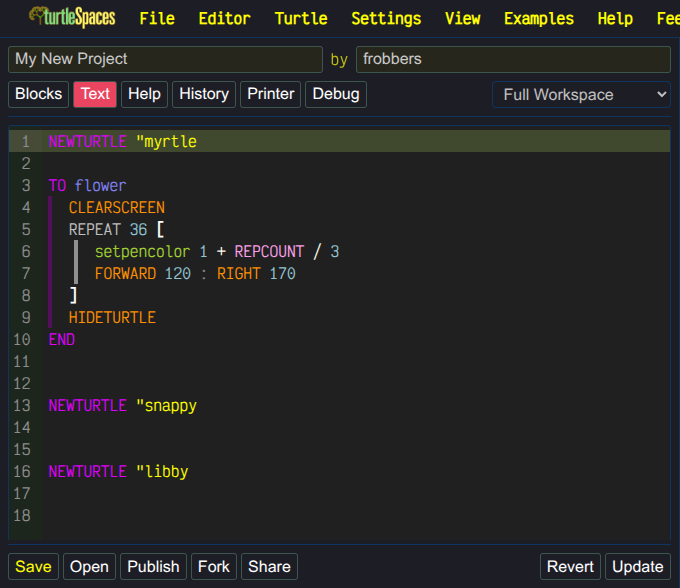Screen dimensions: 680x588
Task: Click the value 170
Action: coord(282,274)
